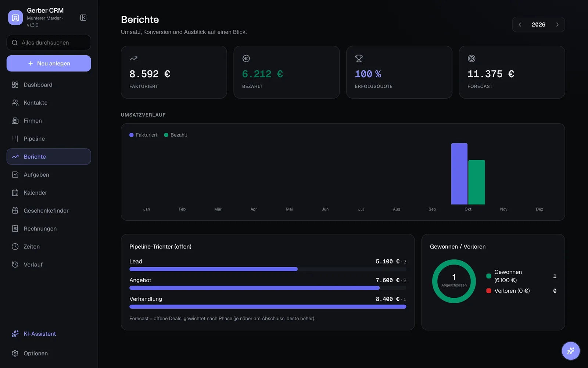Click the Angebot progress bar
The width and height of the screenshot is (588, 368).
268,288
